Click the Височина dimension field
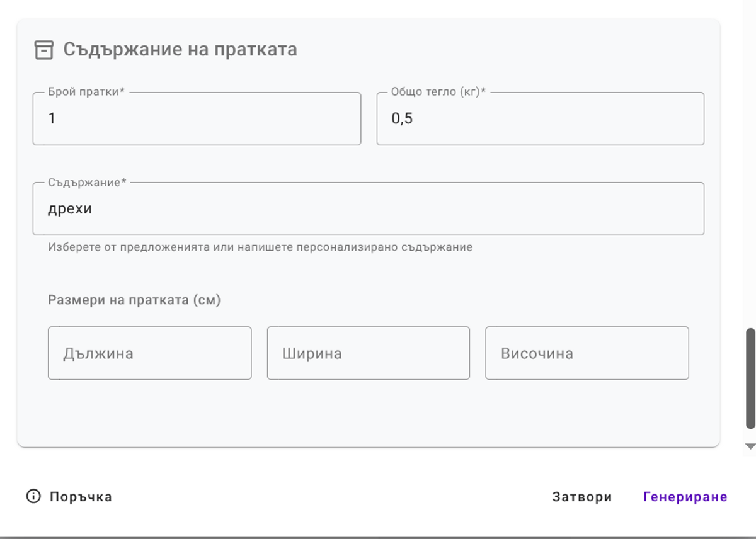 click(586, 353)
